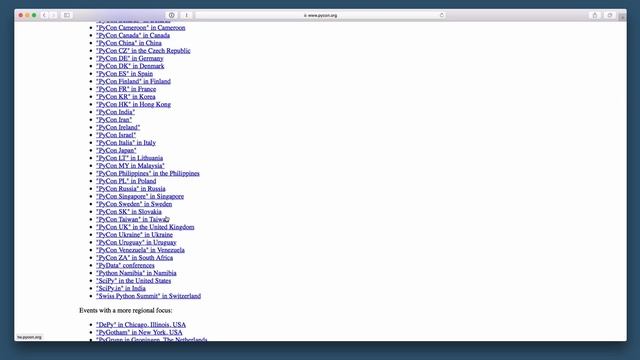Viewport: 640px width, 360px height.
Task: Show tab overview in Safari toolbar
Action: click(x=610, y=16)
